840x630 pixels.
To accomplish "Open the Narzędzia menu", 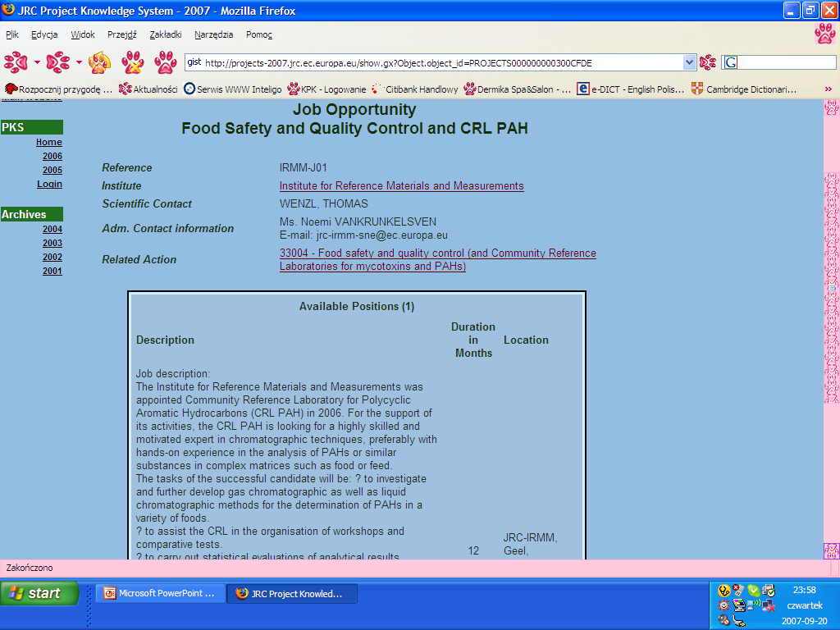I will (x=214, y=34).
